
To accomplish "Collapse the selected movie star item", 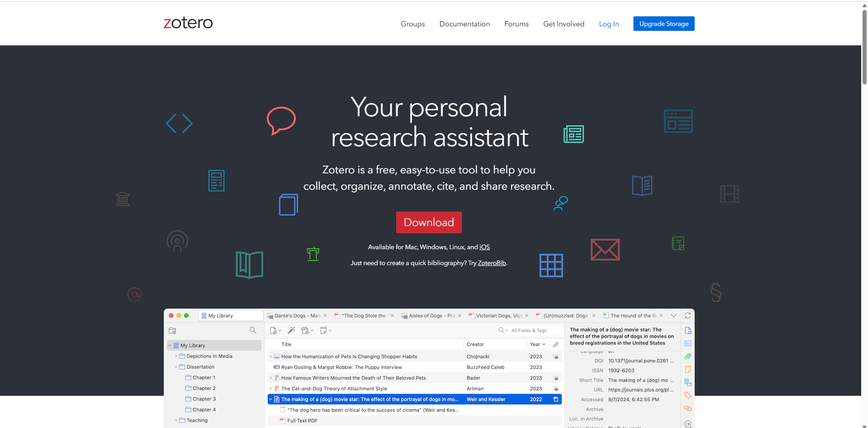I will (x=271, y=399).
